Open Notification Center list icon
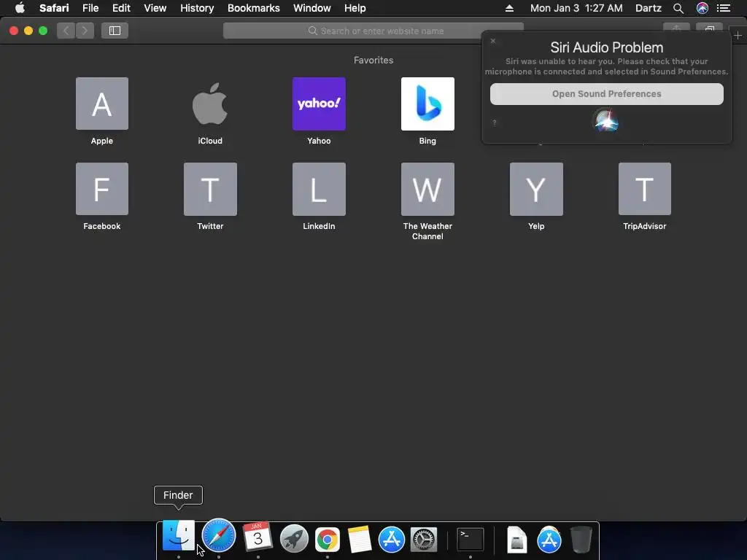The image size is (747, 560). pos(724,8)
